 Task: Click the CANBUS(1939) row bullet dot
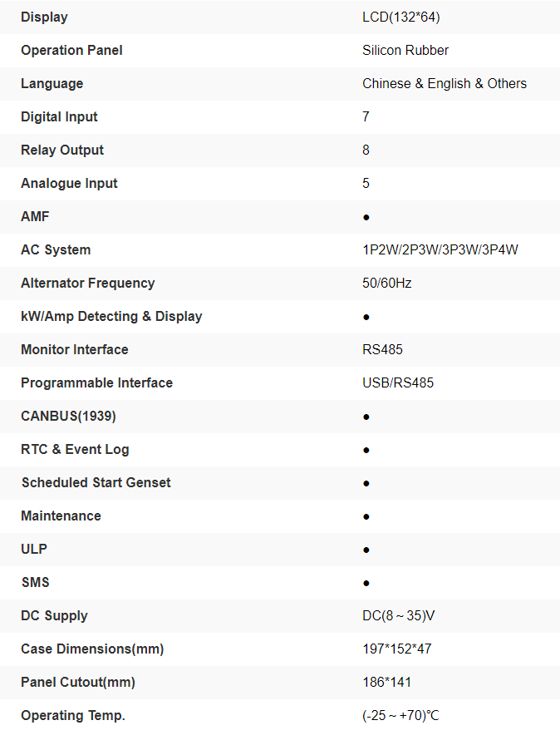pos(366,417)
